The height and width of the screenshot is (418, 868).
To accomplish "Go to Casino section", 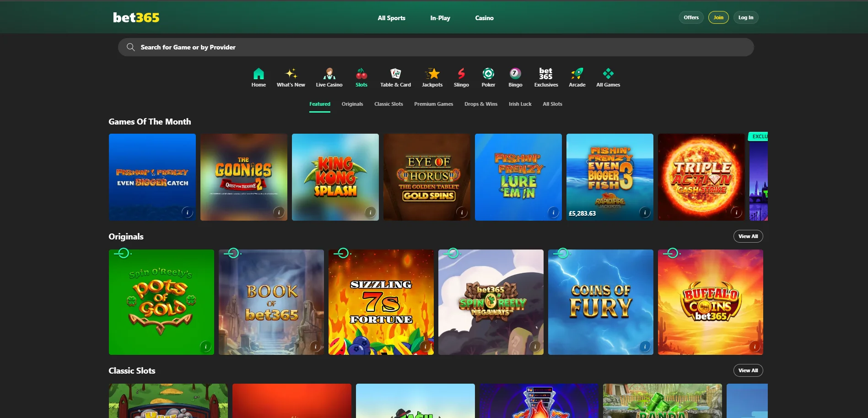I will (x=484, y=18).
